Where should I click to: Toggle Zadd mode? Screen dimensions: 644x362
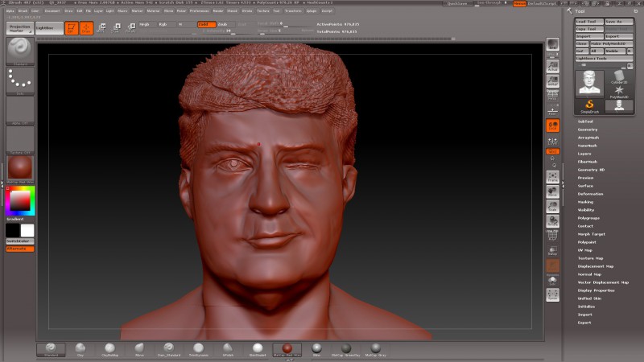[206, 24]
